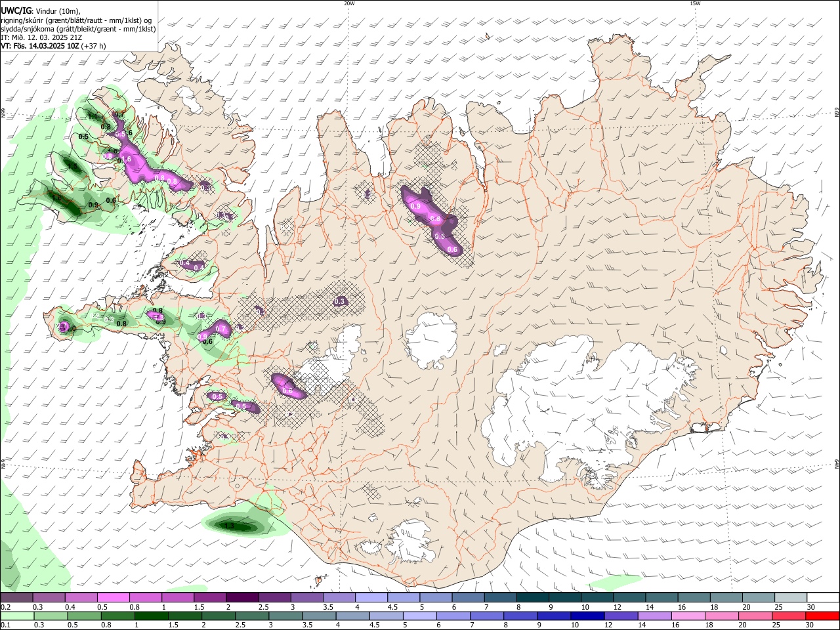Click the light grey snow swatch at 25
This screenshot has height=630, width=840.
tap(791, 597)
